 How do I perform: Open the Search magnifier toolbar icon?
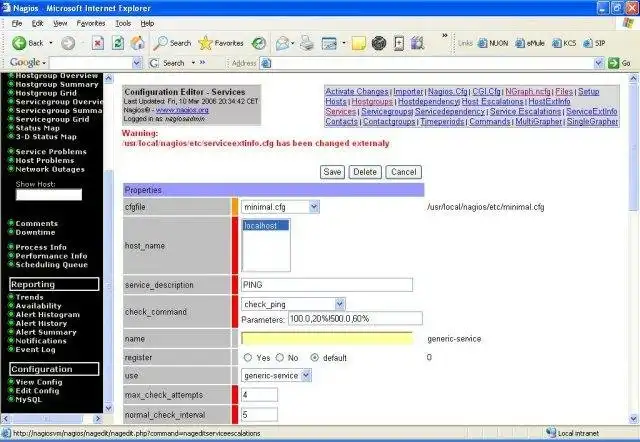click(160, 43)
